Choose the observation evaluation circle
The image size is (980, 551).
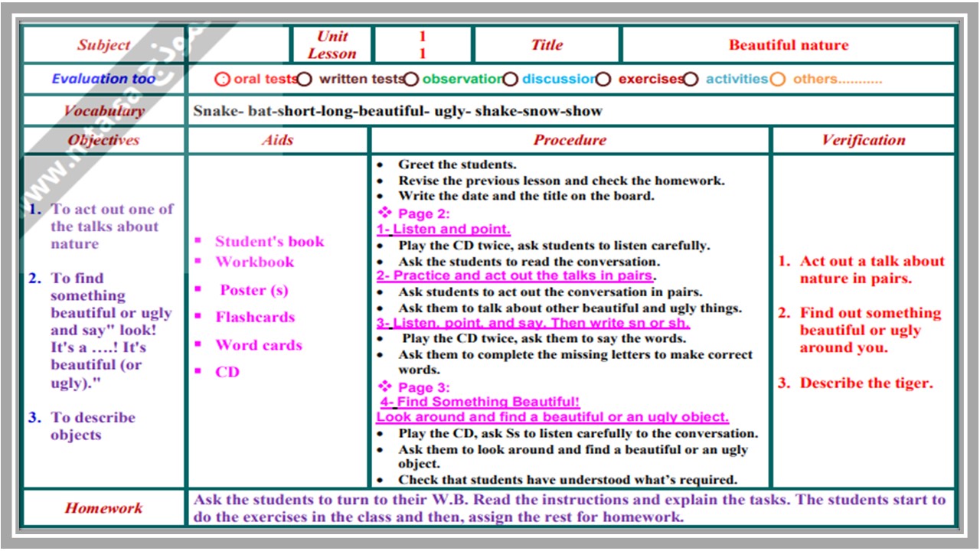tap(411, 79)
